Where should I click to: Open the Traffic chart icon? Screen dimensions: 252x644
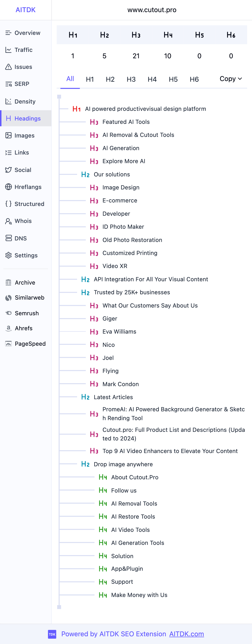point(9,50)
